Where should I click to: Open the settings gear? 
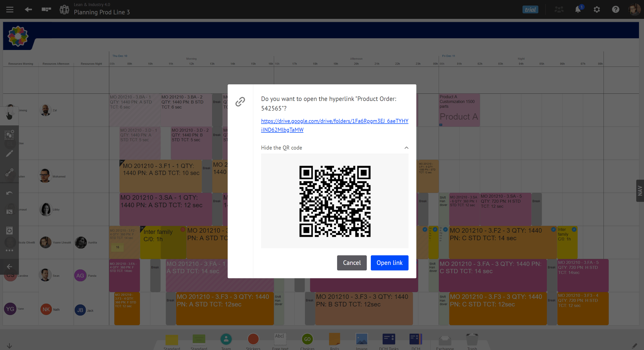597,10
